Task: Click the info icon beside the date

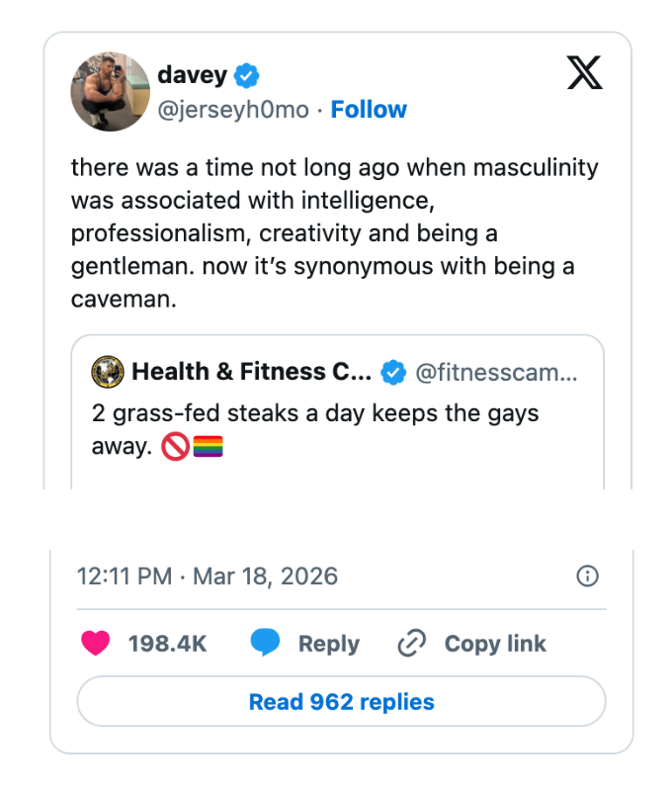Action: (587, 576)
